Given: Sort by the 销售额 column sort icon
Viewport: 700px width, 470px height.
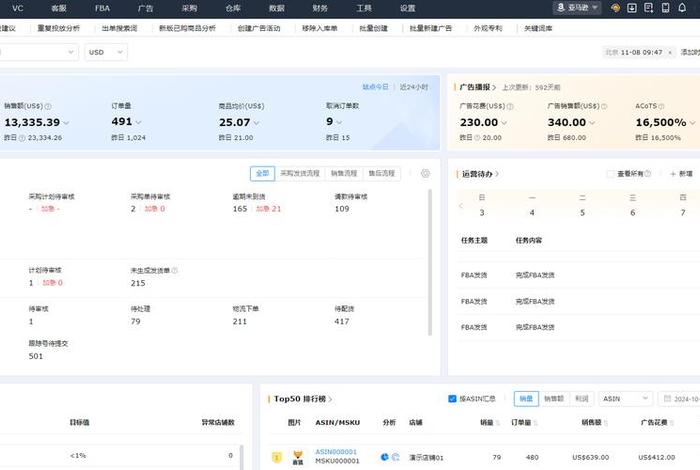Looking at the screenshot, I should coord(606,423).
